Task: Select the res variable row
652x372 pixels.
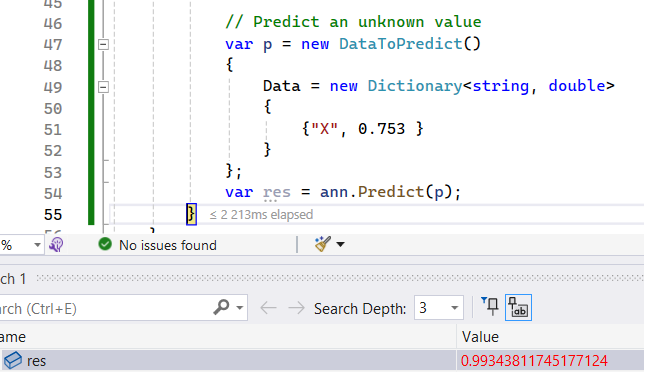Action: (x=322, y=360)
